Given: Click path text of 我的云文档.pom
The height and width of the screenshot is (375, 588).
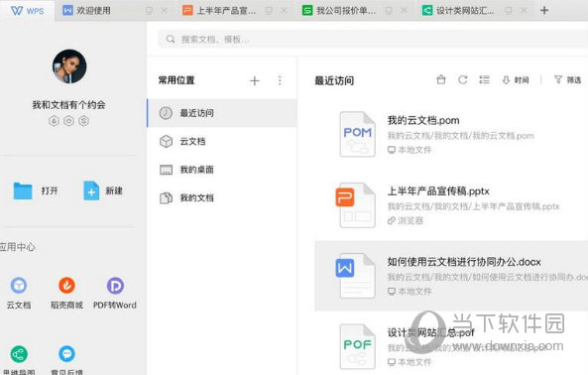Looking at the screenshot, I should [460, 136].
